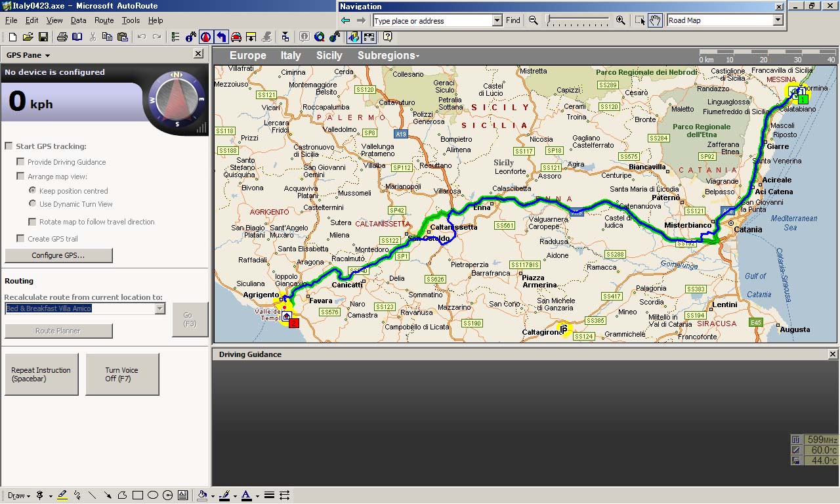Image resolution: width=840 pixels, height=504 pixels.
Task: Paste from clipboard using Paste icon
Action: coord(122,37)
